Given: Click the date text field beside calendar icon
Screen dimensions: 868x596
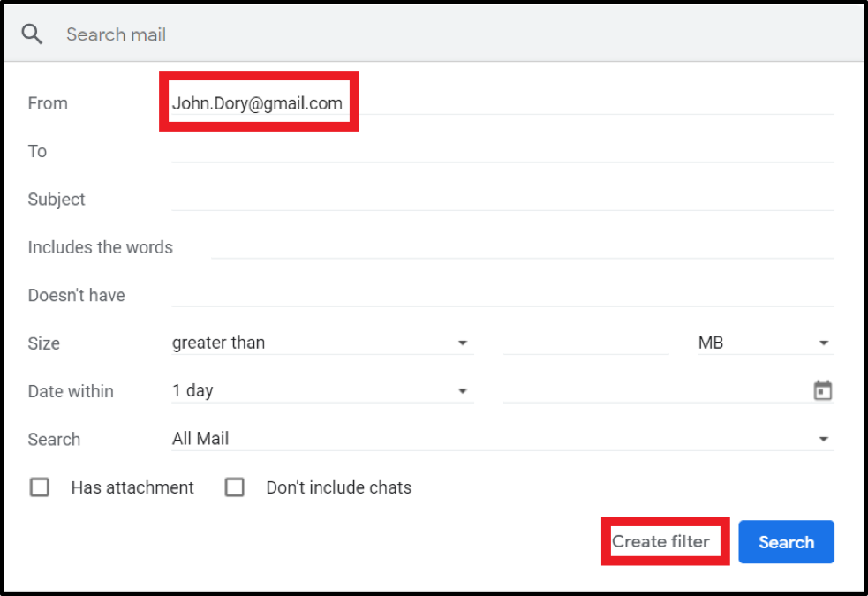Looking at the screenshot, I should coord(653,390).
